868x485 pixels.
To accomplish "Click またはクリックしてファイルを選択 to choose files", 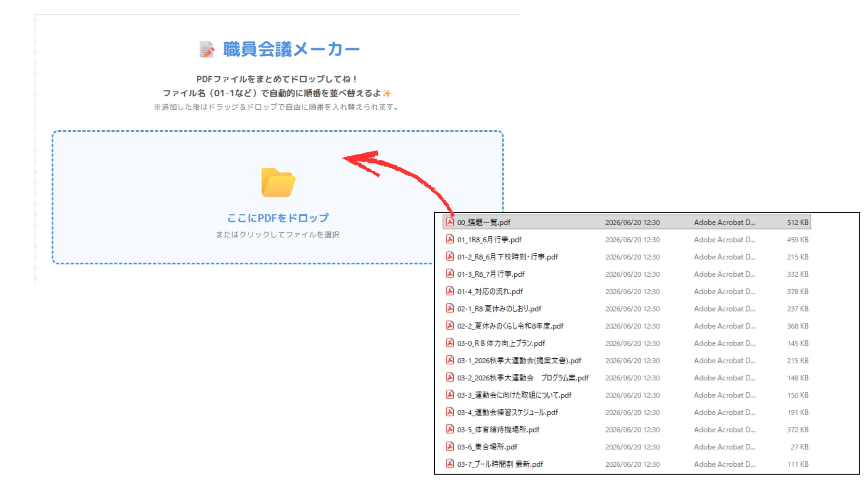I will (x=278, y=235).
